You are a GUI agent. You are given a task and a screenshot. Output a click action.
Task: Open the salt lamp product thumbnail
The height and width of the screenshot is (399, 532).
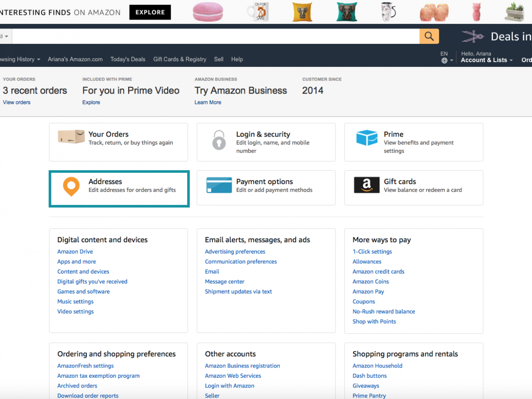[x=435, y=12]
